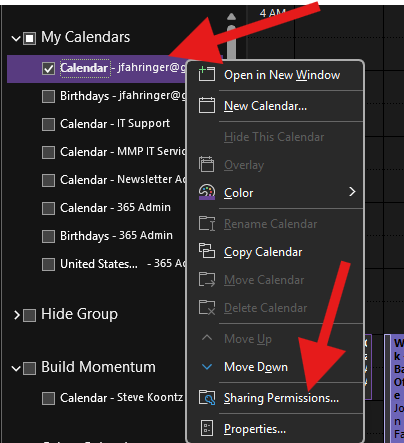
Task: Click the Move Calendar folder icon
Action: 207,279
